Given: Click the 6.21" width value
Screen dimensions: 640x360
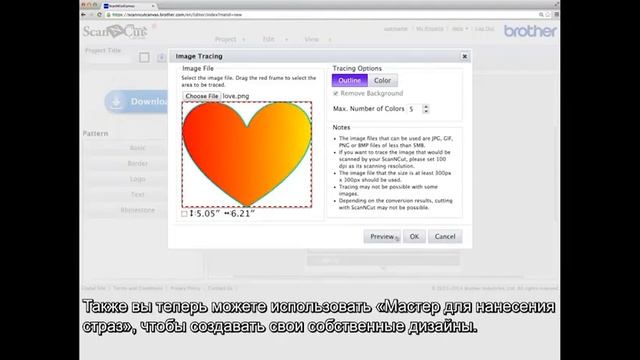Looking at the screenshot, I should pyautogui.click(x=242, y=213).
